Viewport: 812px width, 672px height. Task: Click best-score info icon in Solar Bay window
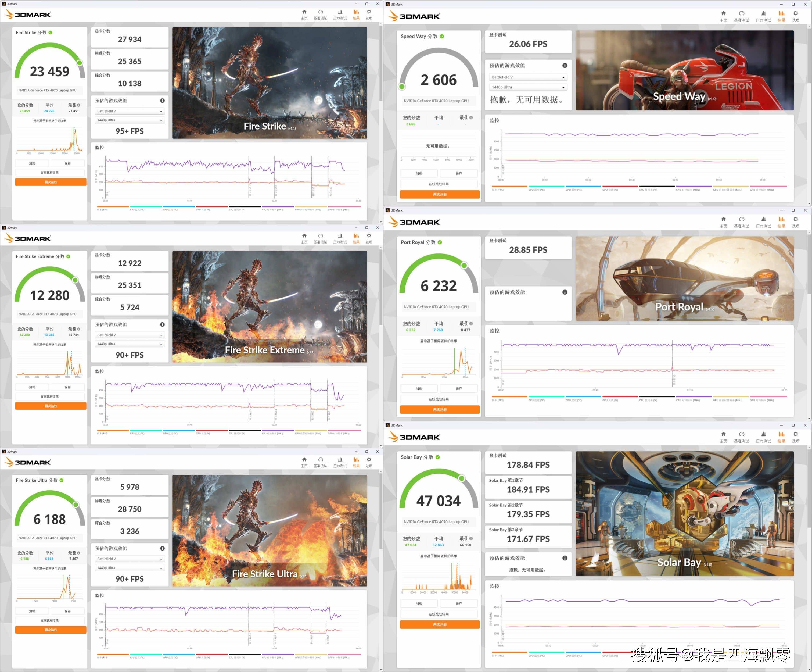[470, 538]
